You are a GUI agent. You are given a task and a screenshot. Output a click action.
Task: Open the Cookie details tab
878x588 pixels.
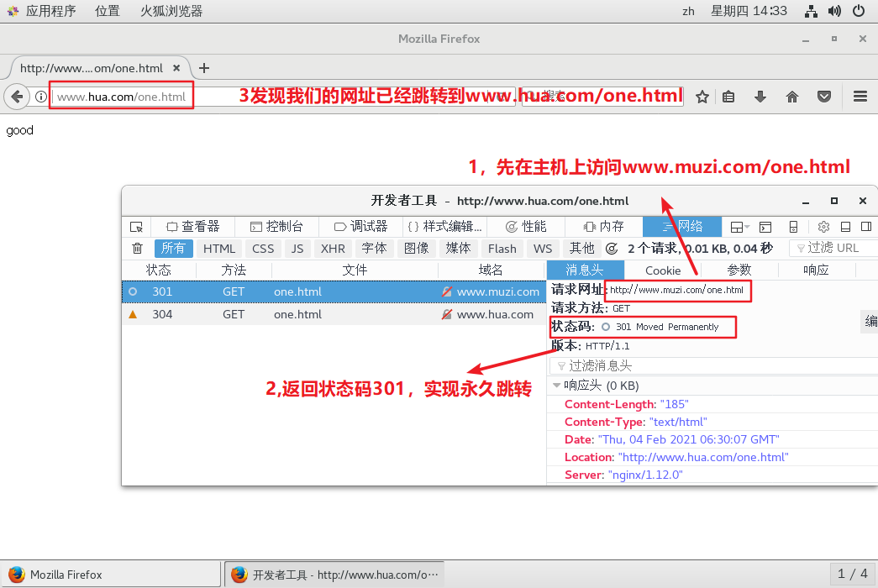(x=663, y=270)
